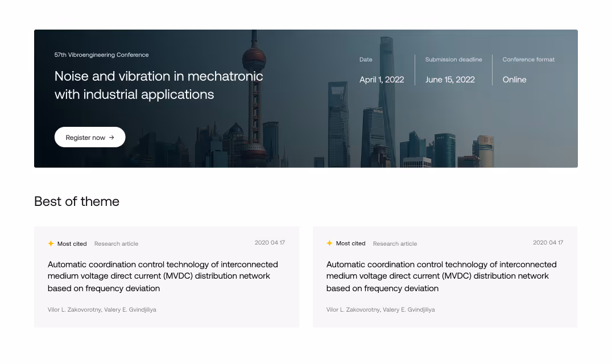Image resolution: width=612 pixels, height=364 pixels.
Task: Click the Best of theme heading
Action: [77, 201]
